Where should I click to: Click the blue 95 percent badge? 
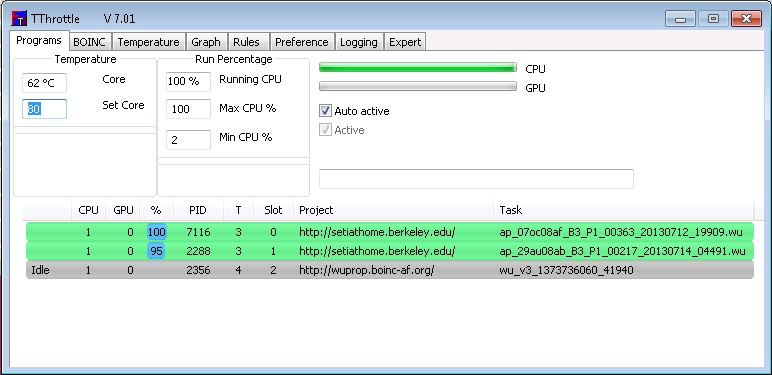[157, 251]
